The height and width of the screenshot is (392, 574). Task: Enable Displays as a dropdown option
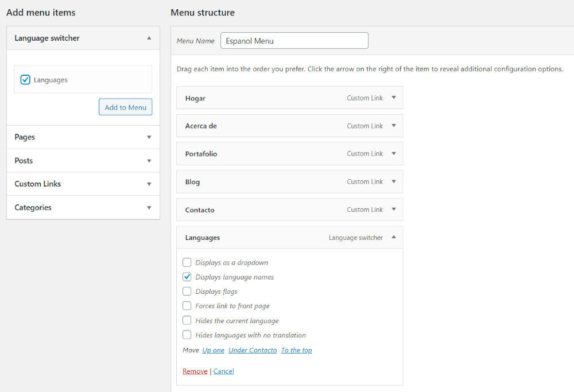point(187,262)
